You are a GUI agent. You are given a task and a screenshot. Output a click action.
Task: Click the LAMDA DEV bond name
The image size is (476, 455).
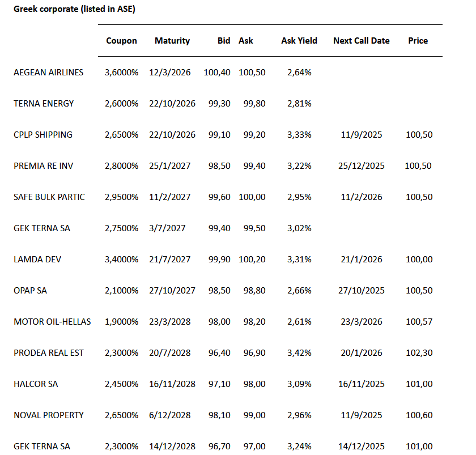pos(37,260)
